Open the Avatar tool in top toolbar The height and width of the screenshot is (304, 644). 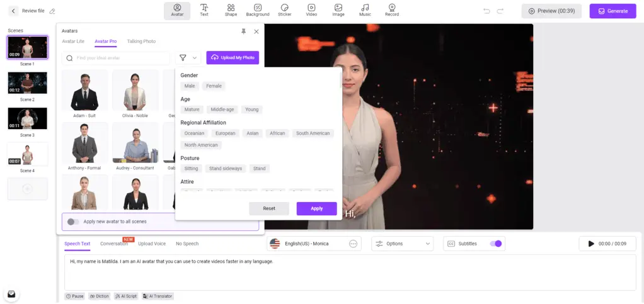177,11
